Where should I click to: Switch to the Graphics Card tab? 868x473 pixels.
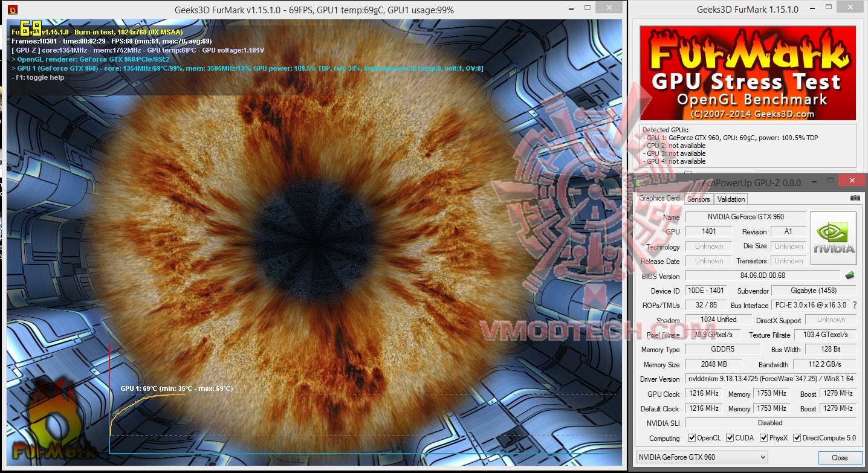pos(659,198)
